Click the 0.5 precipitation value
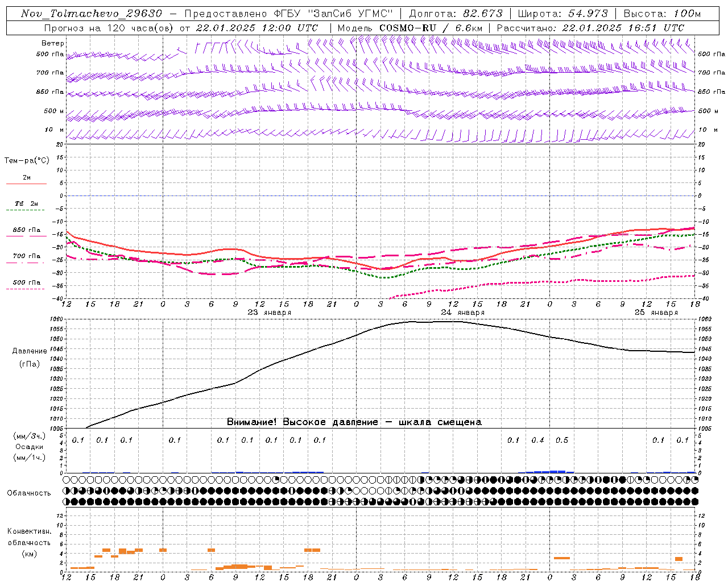728x582 pixels. pos(562,440)
